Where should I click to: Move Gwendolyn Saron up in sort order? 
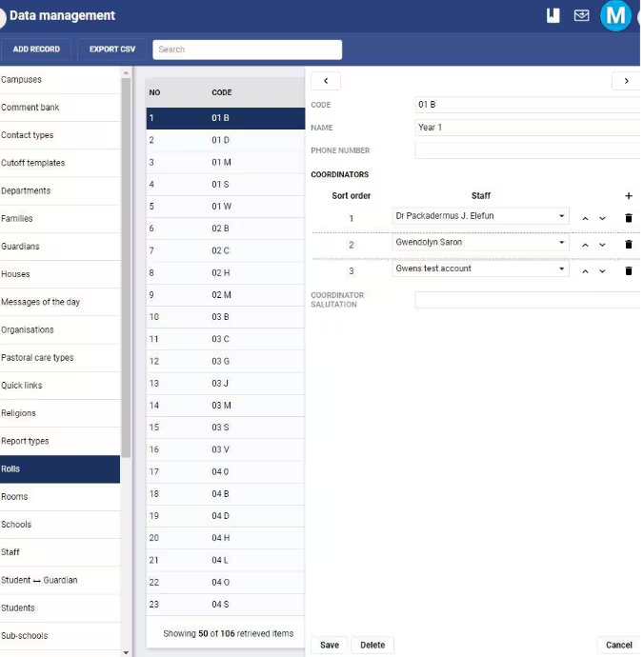tap(585, 245)
